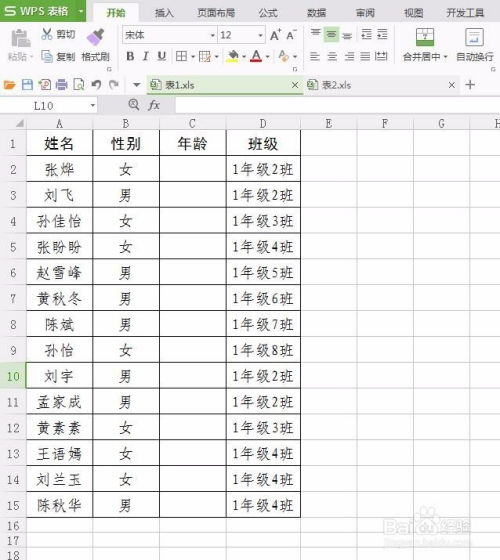Apply red font color
Viewport: 500px width, 560px height.
(x=256, y=56)
